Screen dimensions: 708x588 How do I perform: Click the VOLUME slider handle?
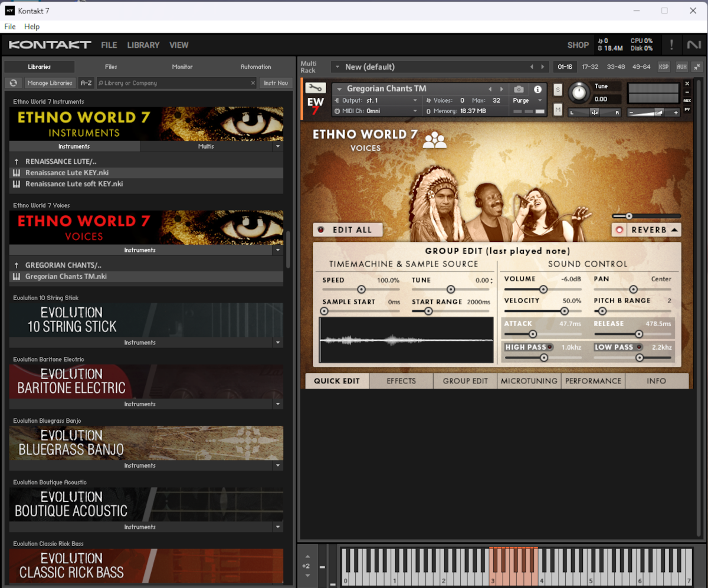543,290
